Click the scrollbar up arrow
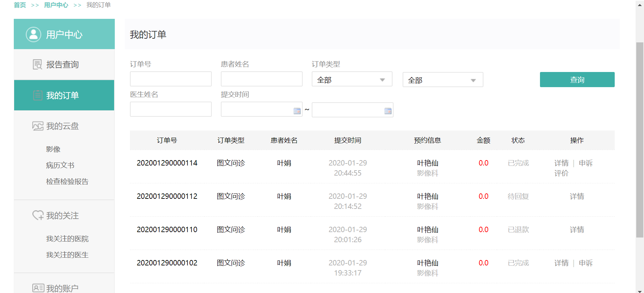 pos(640,5)
